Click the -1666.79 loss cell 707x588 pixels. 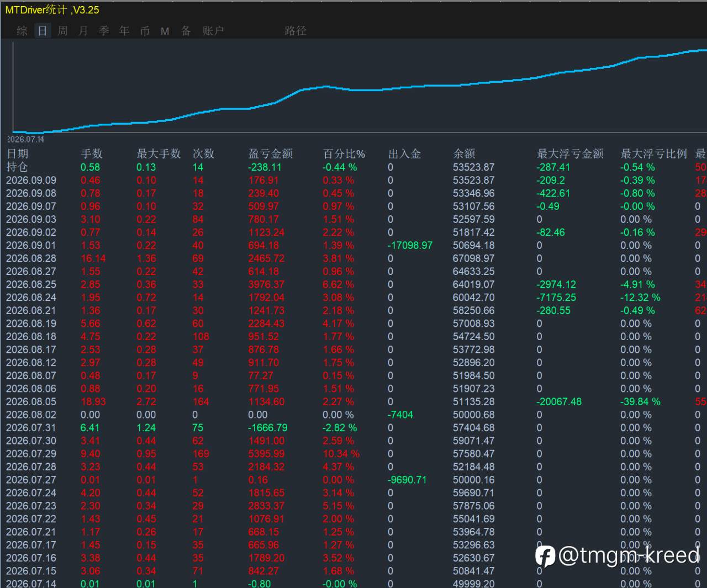(x=268, y=427)
